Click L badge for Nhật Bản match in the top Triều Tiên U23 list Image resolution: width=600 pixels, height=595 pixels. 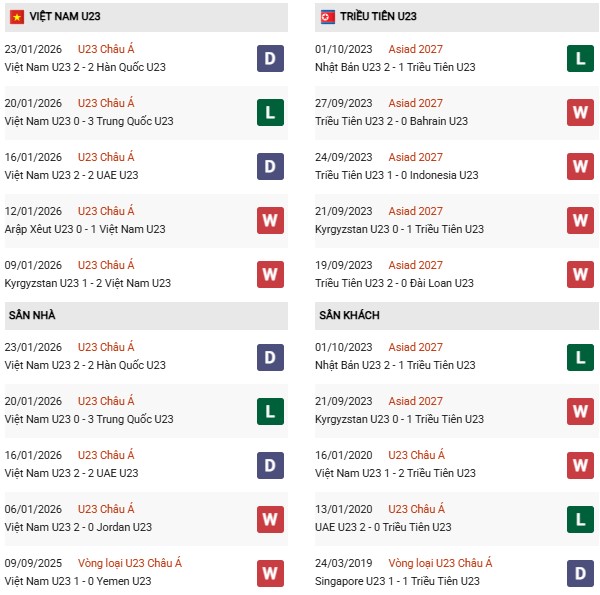(x=581, y=58)
